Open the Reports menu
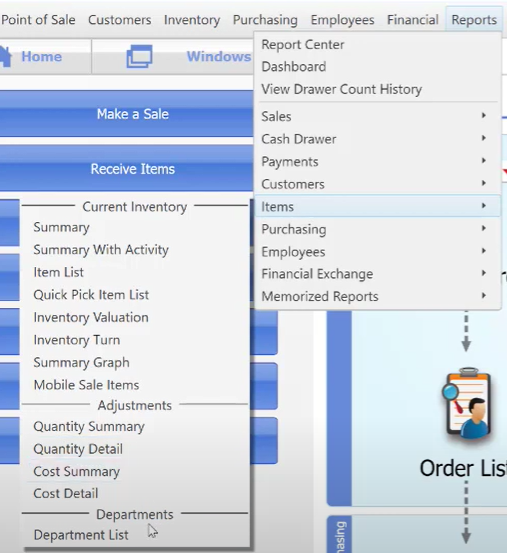This screenshot has width=507, height=553. pos(474,20)
